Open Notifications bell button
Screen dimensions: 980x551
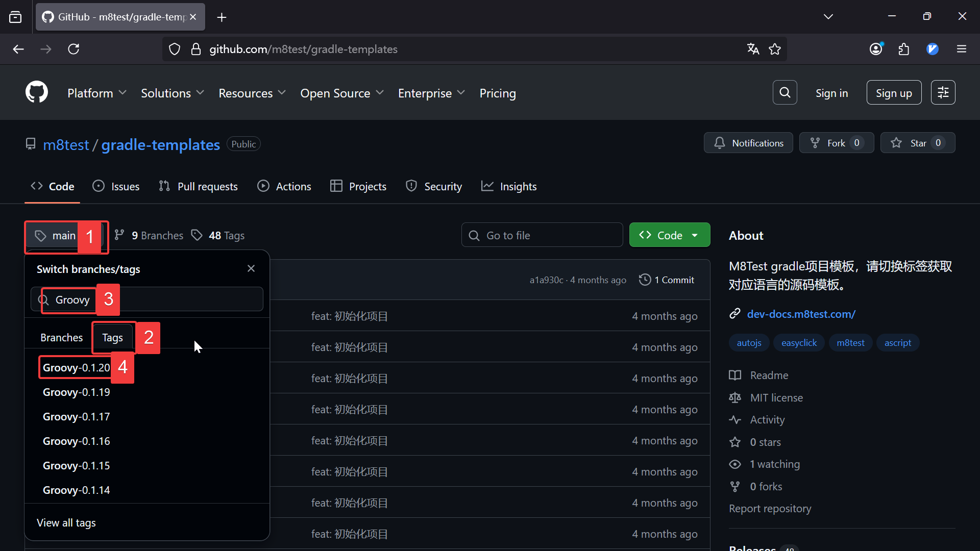click(x=748, y=143)
